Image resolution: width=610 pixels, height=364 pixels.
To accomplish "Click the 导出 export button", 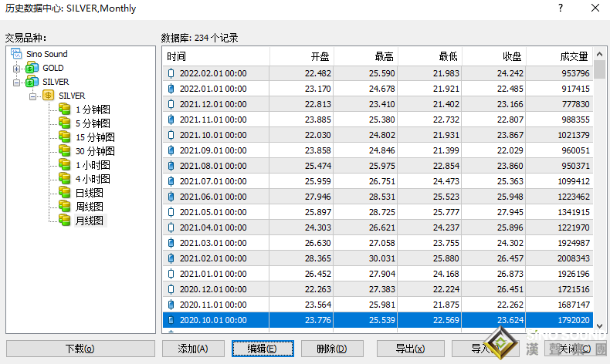I will coord(411,349).
